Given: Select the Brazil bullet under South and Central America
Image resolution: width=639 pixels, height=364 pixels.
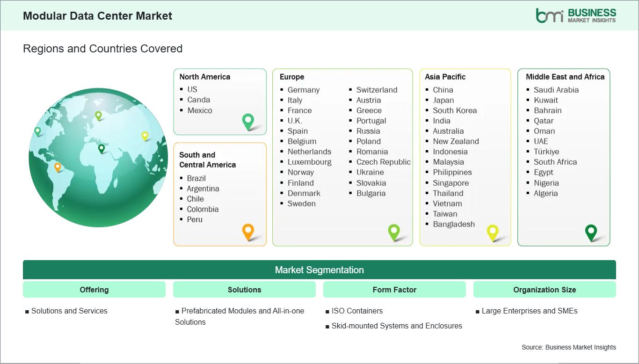Looking at the screenshot, I should pyautogui.click(x=196, y=178).
